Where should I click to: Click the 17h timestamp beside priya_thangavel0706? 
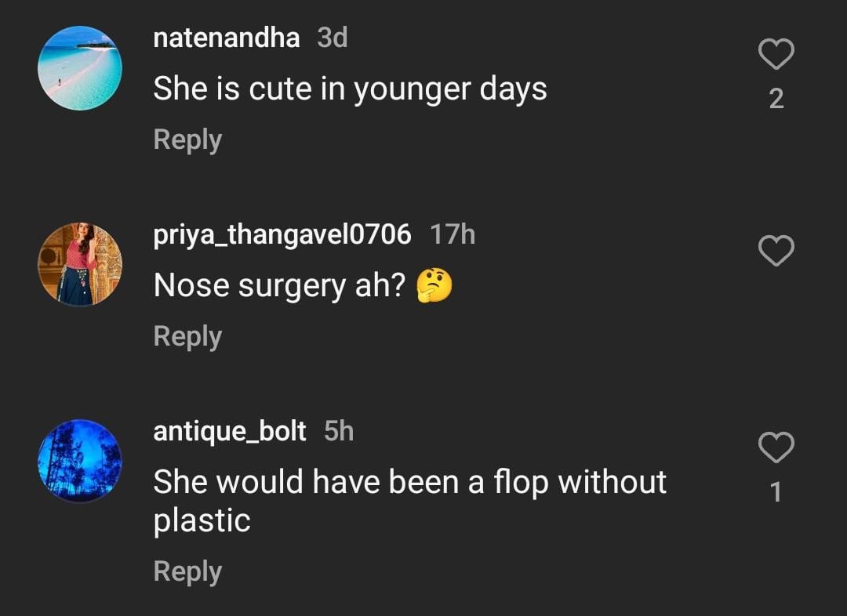453,234
